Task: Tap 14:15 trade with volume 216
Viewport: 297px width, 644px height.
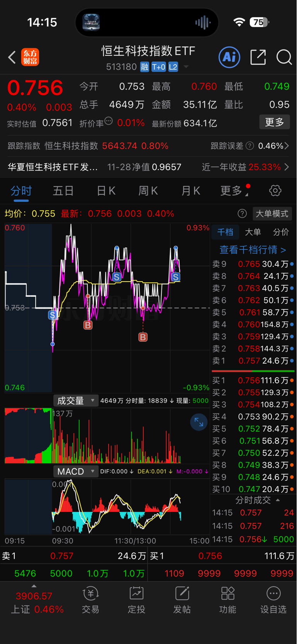Action: (253, 526)
